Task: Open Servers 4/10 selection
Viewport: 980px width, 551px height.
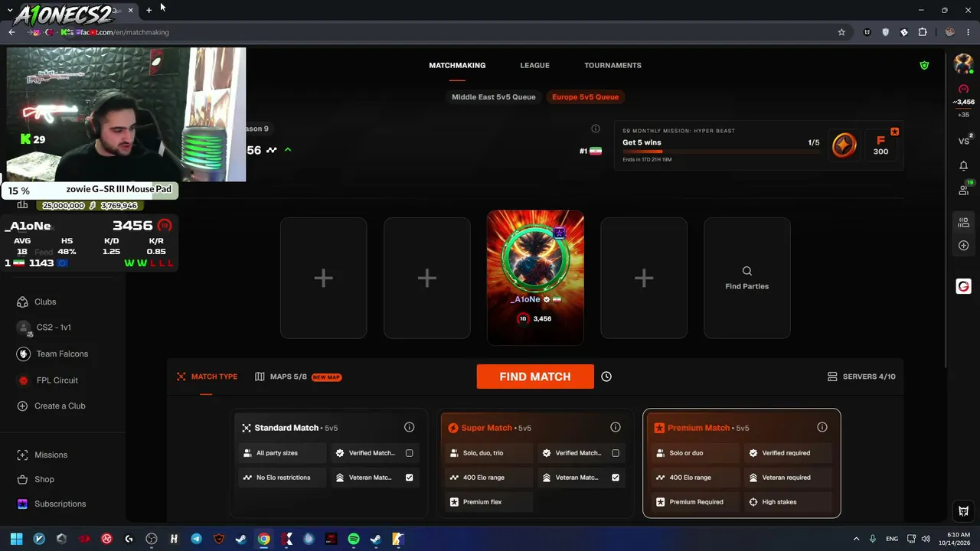Action: tap(861, 377)
